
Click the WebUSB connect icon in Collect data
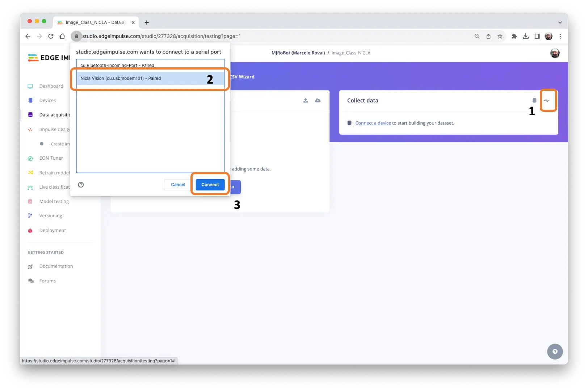546,101
